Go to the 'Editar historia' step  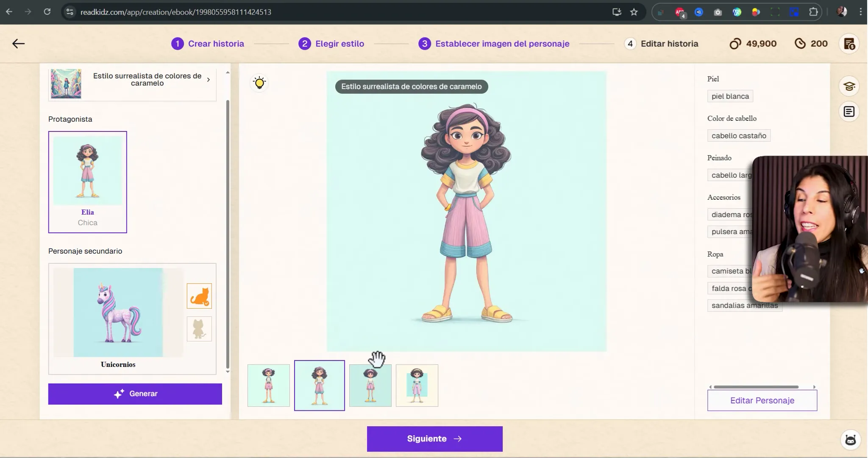coord(669,43)
